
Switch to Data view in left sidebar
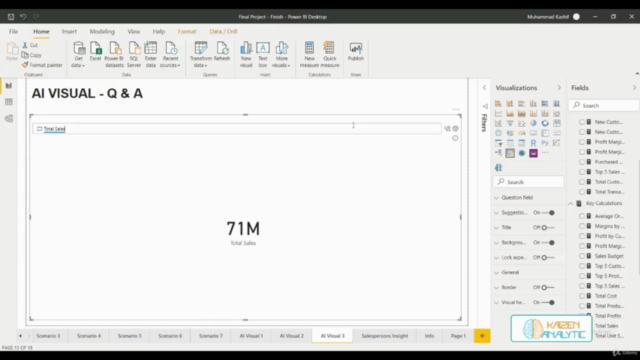point(9,102)
